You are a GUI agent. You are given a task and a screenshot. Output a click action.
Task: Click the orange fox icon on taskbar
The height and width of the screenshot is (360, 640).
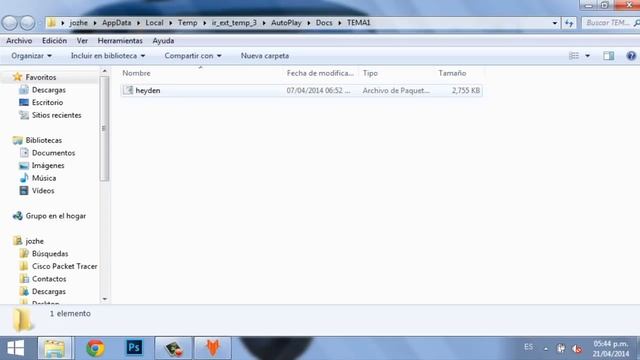coord(213,348)
